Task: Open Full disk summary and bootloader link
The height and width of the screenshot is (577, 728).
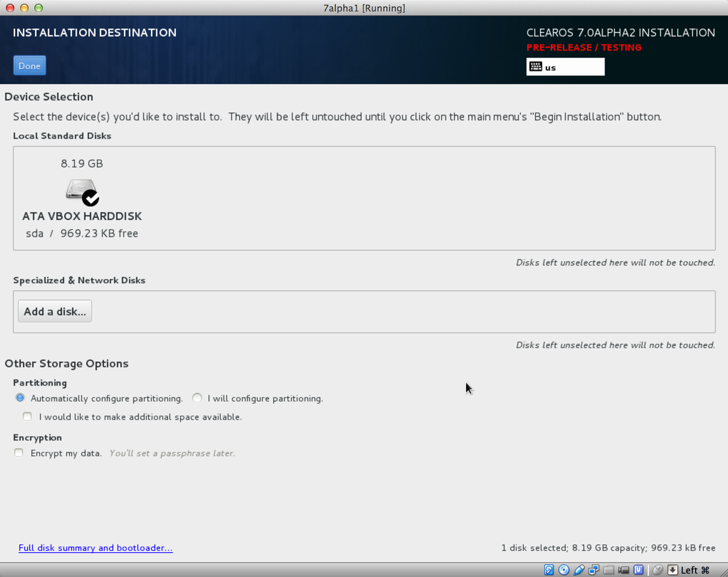Action: (95, 548)
